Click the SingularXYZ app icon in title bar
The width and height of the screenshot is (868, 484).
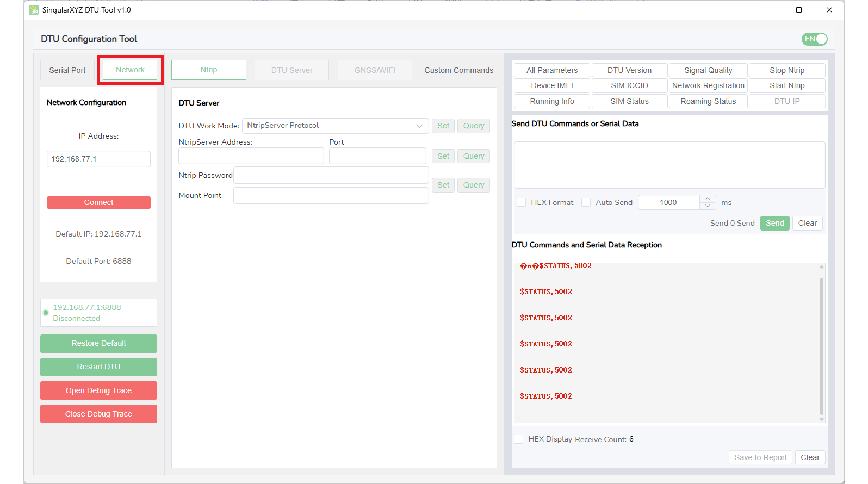tap(34, 10)
